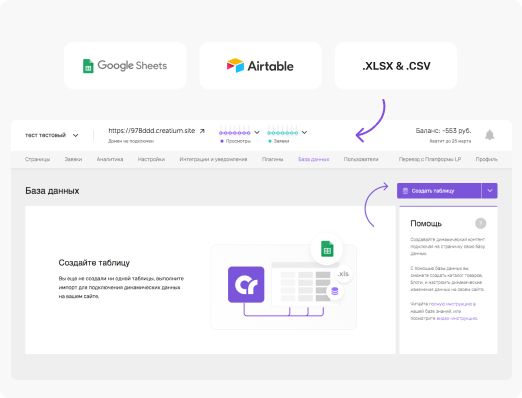Expand the Заявки chart dropdown

click(x=304, y=132)
